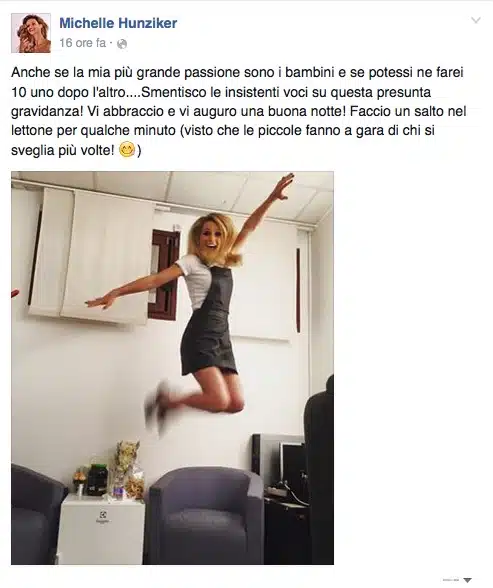493x588 pixels.
Task: Open Michelle Hunziker's profile picture thumbnail
Action: pos(31,33)
